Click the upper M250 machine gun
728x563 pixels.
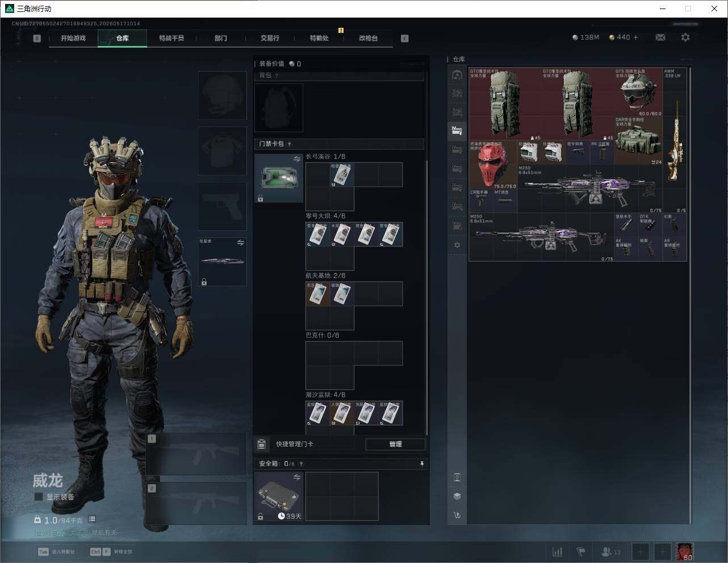pos(589,189)
